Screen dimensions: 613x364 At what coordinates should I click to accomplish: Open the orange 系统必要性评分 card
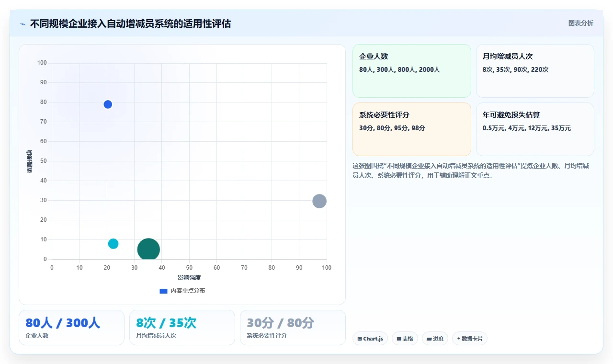[412, 129]
